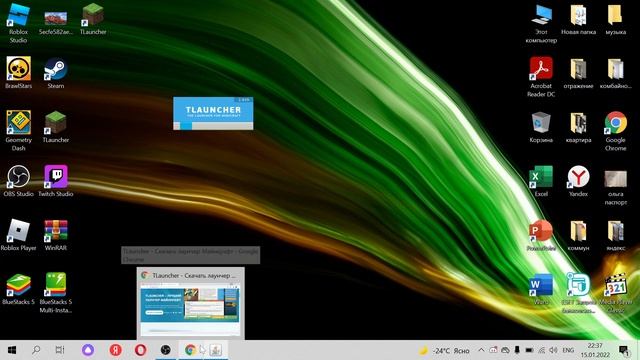Screen dimensions: 640x360
Task: Open the яндекс folder on the desktop
Action: coord(616,235)
